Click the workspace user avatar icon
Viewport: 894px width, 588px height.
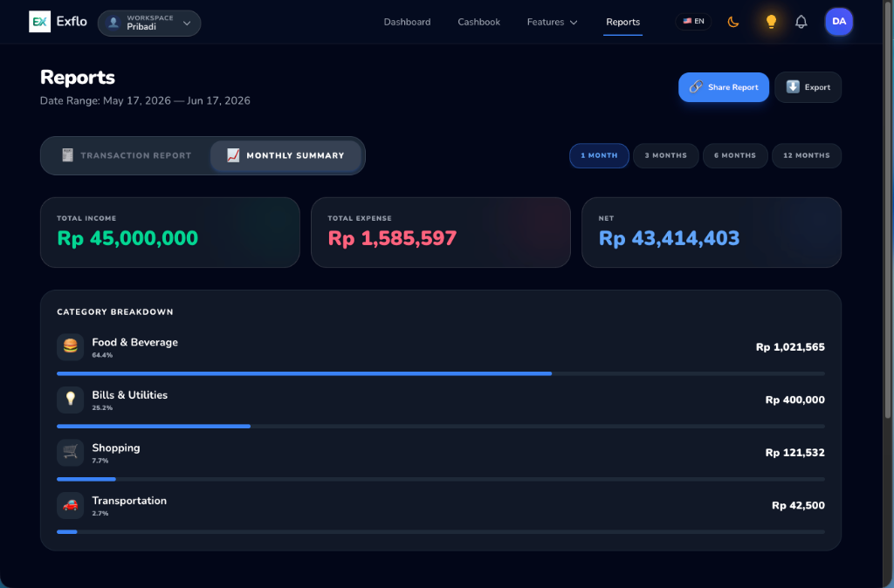point(113,23)
